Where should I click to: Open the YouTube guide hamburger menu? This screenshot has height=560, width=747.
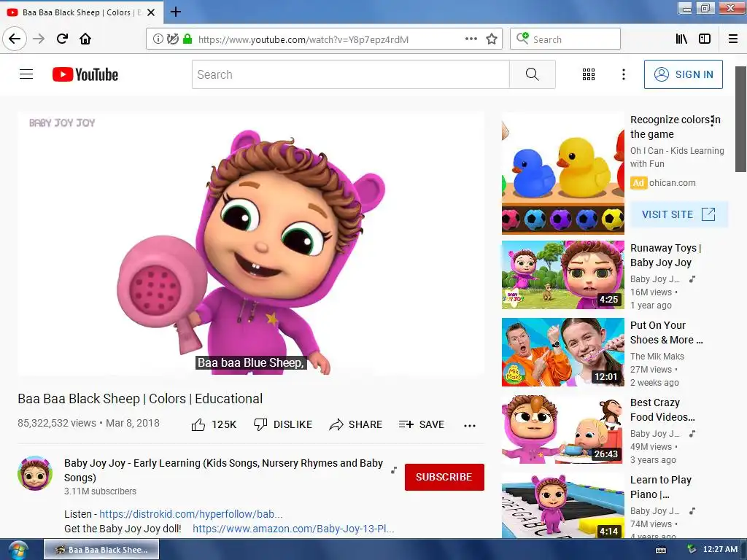(26, 74)
